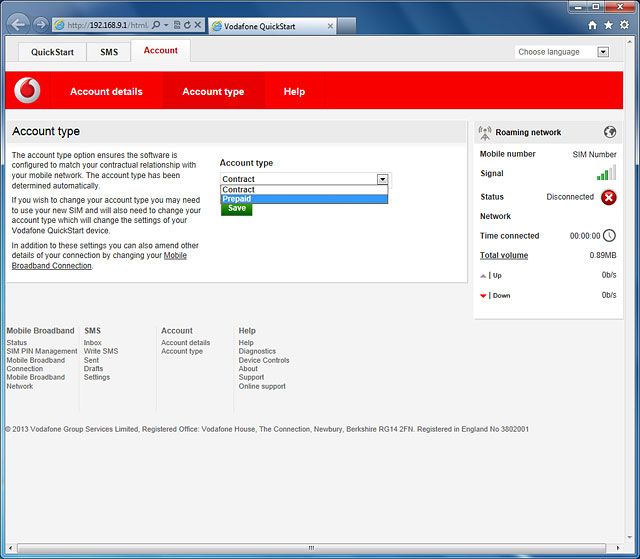Click the clock icon beside Time connected
Viewport: 640px width, 559px height.
609,235
